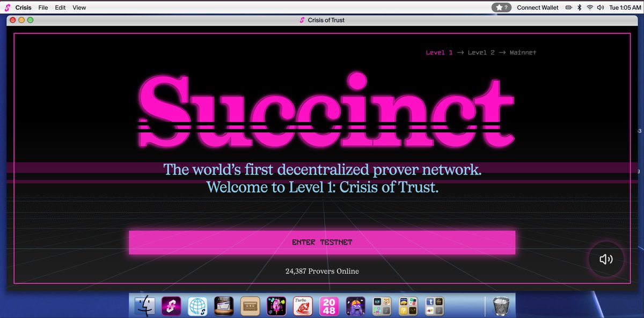Click the 24,387 Provers Online text
Screen dimensions: 644x318
coord(322,271)
